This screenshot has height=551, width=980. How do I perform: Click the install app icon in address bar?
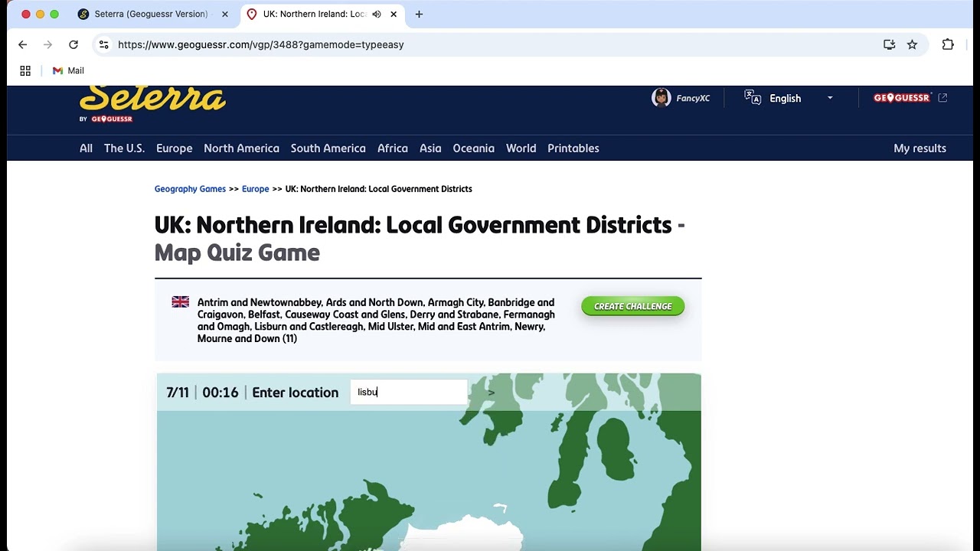889,44
